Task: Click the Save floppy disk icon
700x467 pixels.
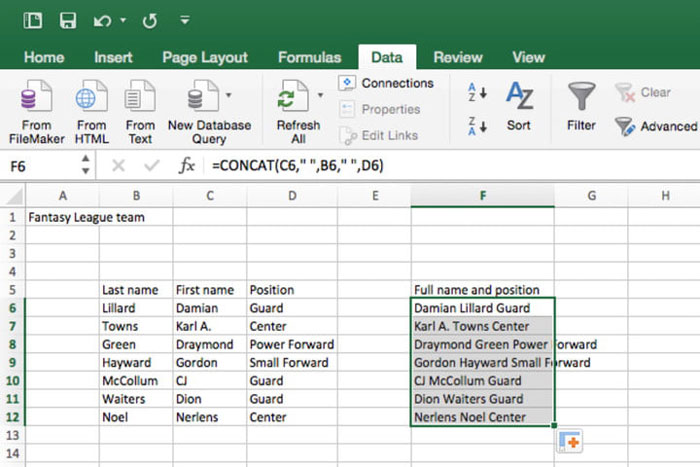Action: pos(68,21)
